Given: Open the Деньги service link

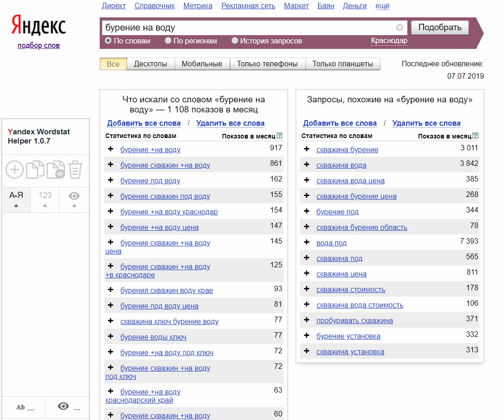Looking at the screenshot, I should (354, 6).
